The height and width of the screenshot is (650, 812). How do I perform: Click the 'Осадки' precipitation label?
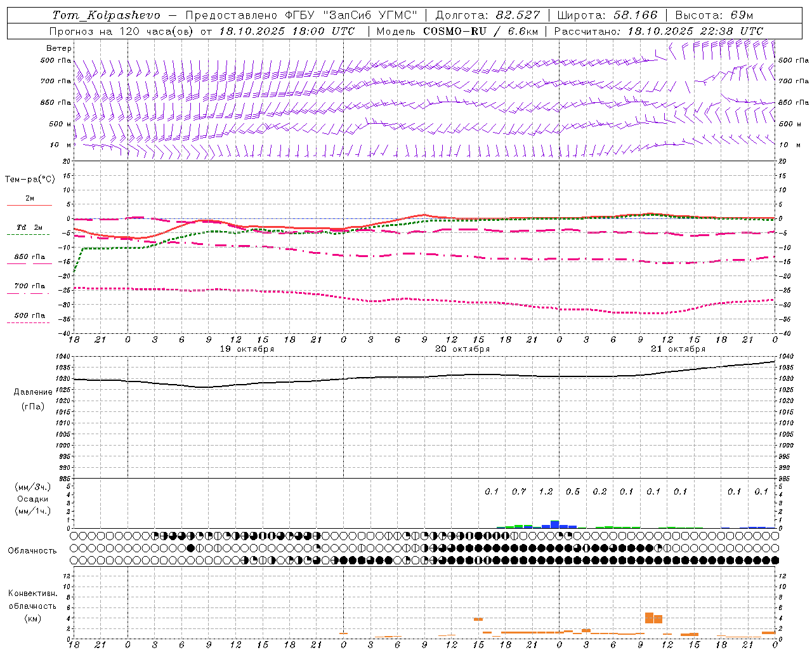coord(33,499)
